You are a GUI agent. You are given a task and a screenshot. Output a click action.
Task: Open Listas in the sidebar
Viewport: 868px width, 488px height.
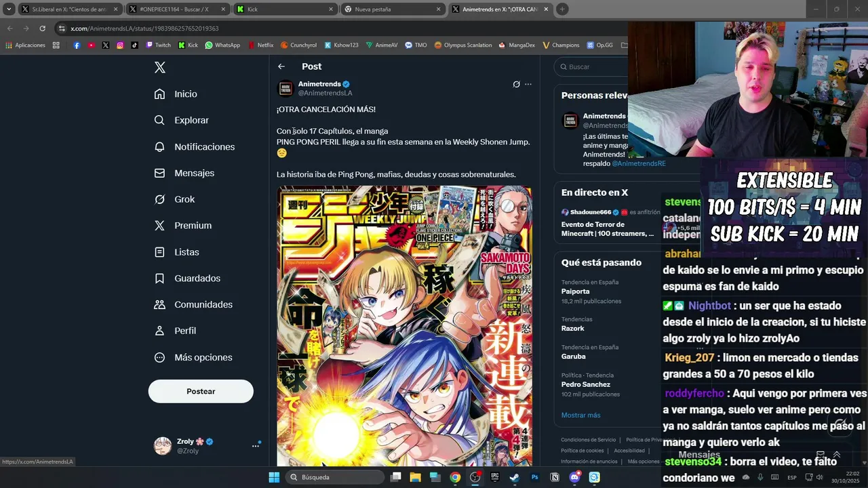click(176, 252)
